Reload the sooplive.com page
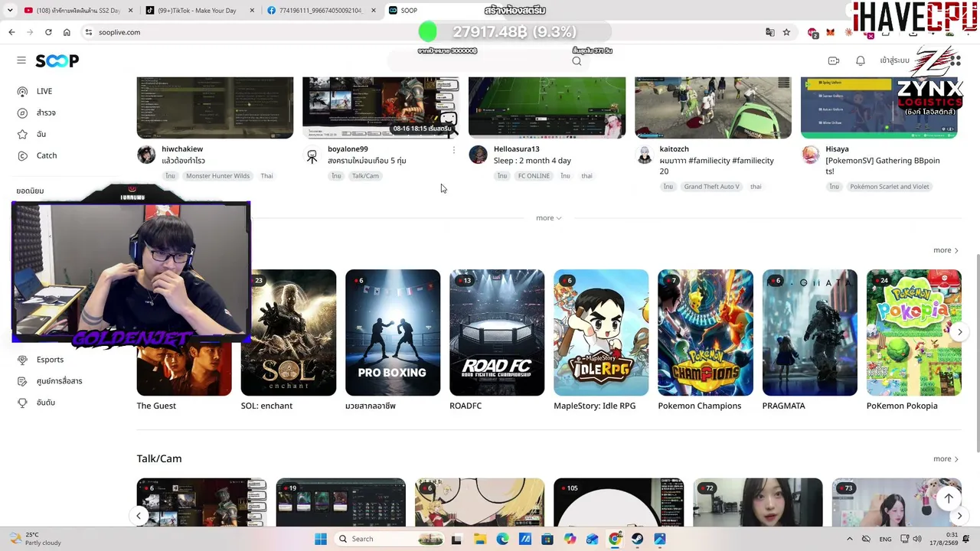 pos(48,32)
